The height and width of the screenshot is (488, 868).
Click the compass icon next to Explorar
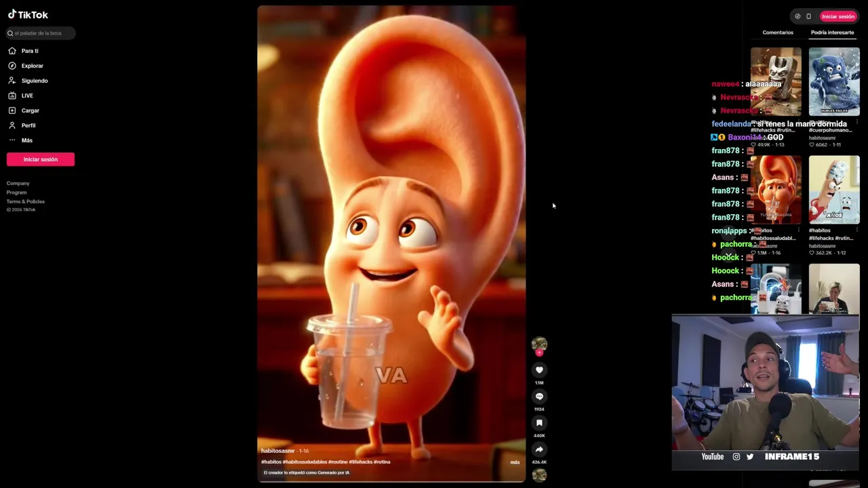(x=12, y=66)
